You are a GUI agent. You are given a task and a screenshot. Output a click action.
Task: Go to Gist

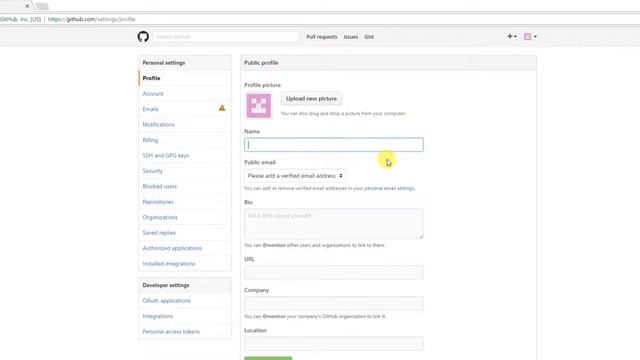tap(369, 37)
